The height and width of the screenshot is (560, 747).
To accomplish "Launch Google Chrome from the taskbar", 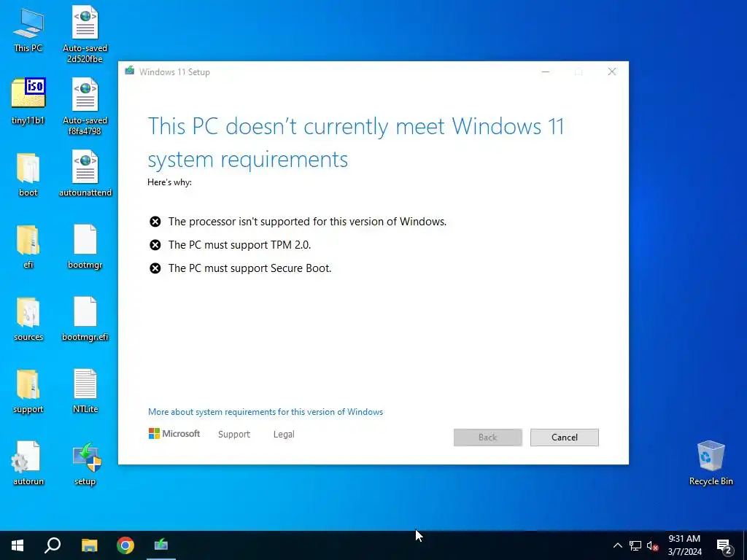I will tap(125, 545).
